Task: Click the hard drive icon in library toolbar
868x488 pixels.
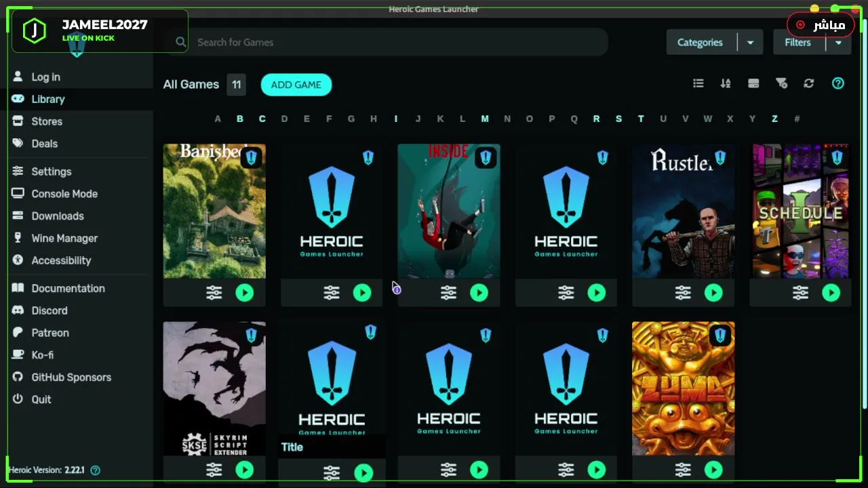Action: [x=753, y=83]
